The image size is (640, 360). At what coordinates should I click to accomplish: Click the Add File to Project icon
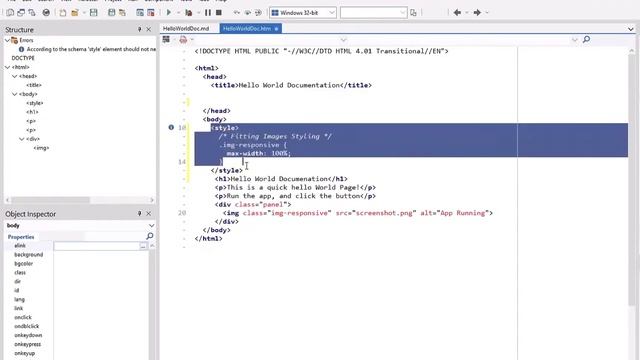(x=140, y=13)
